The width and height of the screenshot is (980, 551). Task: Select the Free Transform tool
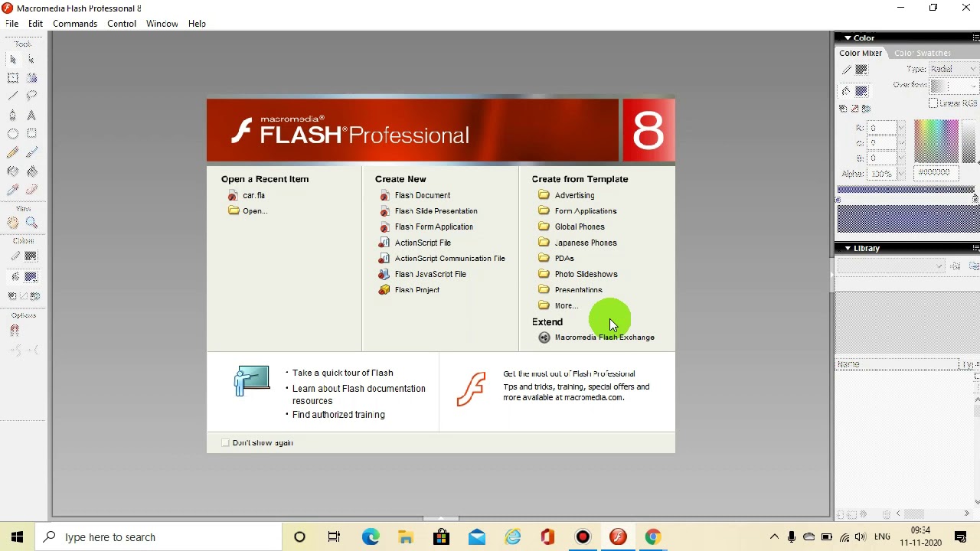(x=13, y=77)
